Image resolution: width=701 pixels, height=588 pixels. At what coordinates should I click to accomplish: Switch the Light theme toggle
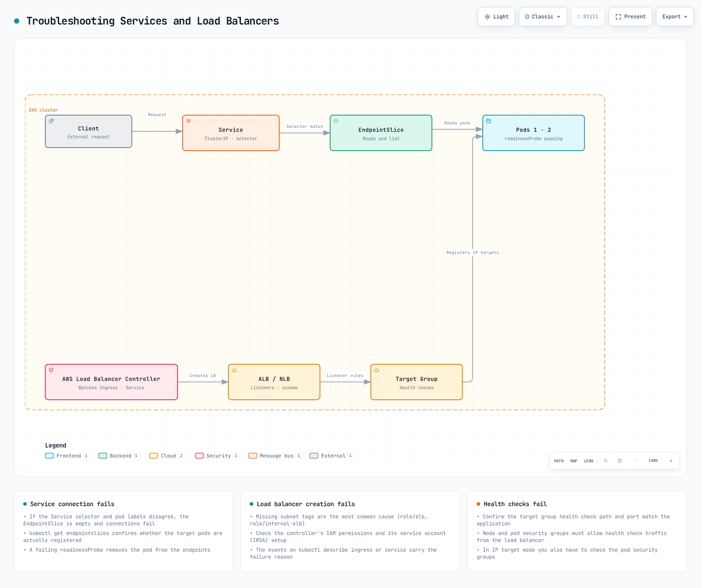coord(496,17)
